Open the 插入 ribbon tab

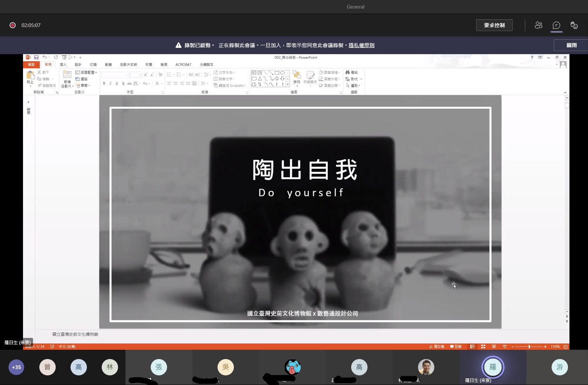(63, 65)
